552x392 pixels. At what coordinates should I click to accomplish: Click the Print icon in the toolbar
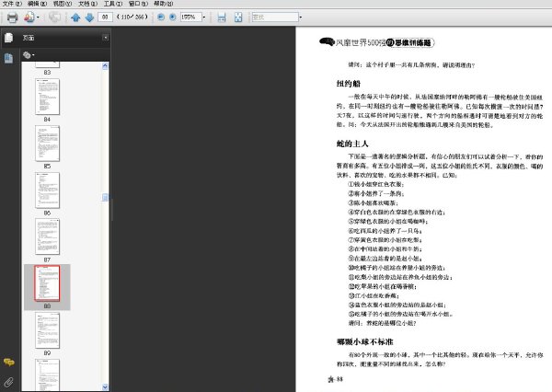12,17
